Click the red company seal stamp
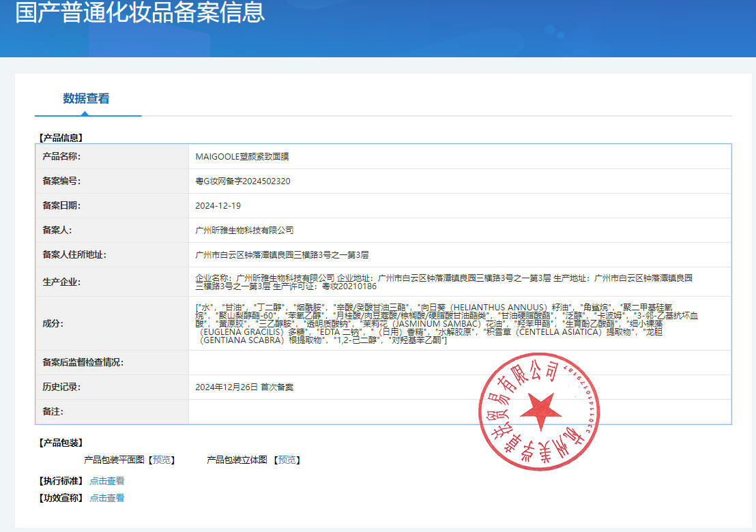756x532 pixels. [x=539, y=408]
